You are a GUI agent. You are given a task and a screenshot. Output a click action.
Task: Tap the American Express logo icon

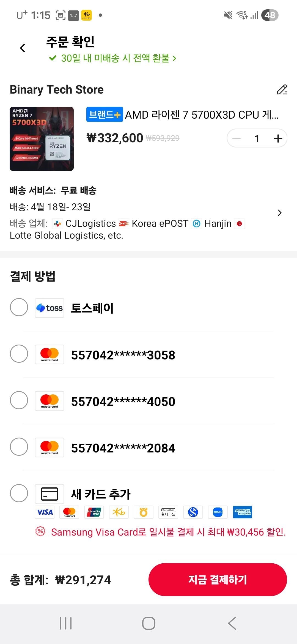point(243,512)
